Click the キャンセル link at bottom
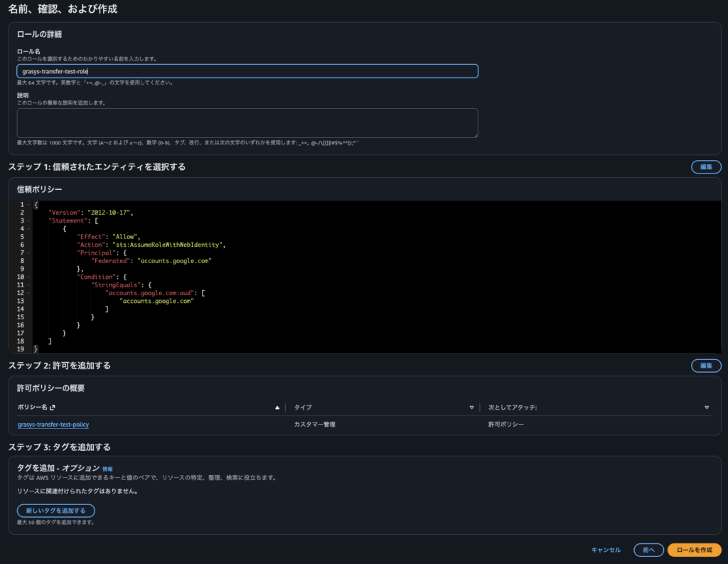 click(606, 550)
